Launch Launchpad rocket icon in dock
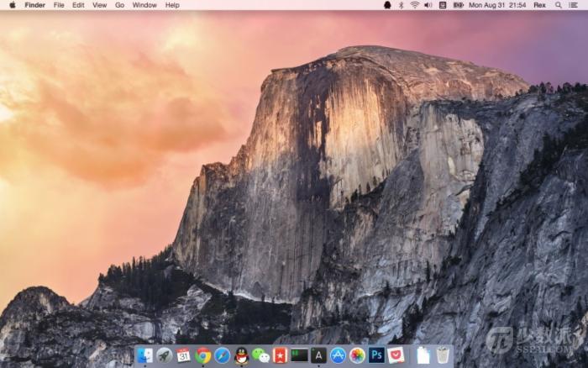Screen dimensions: 588x368 tap(164, 355)
